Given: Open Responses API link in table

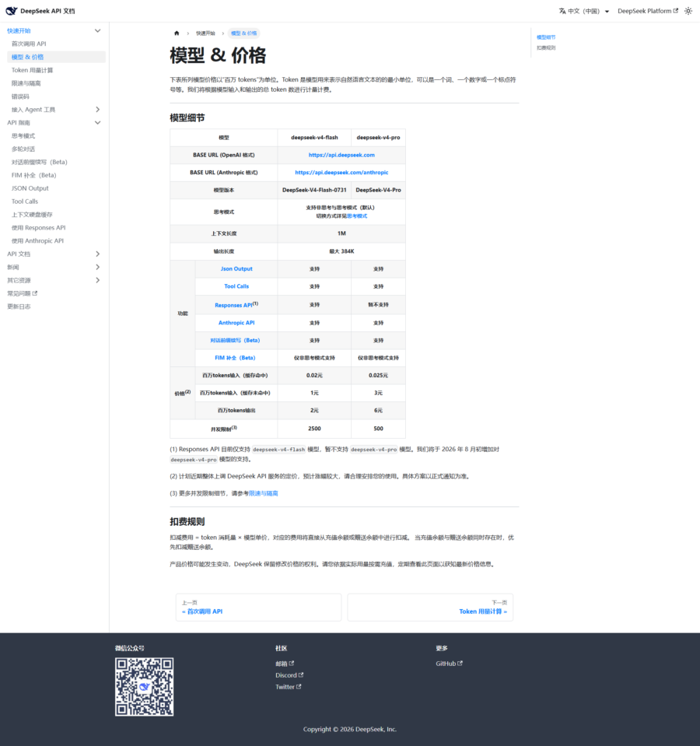Looking at the screenshot, I should [233, 305].
